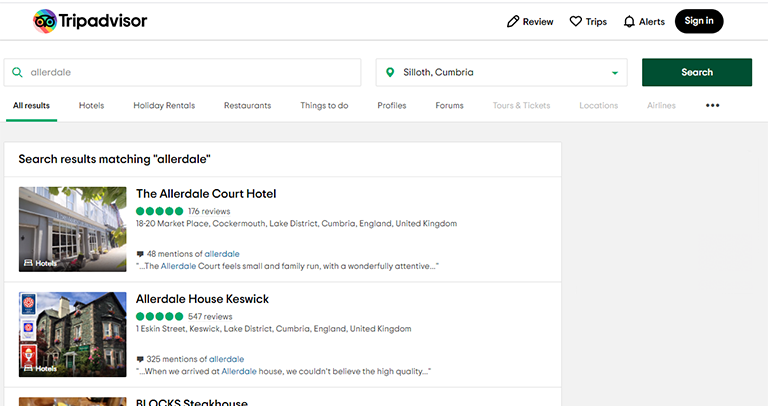This screenshot has height=406, width=768.
Task: Click the speech bubble icon beside 48 mentions
Action: (x=140, y=254)
